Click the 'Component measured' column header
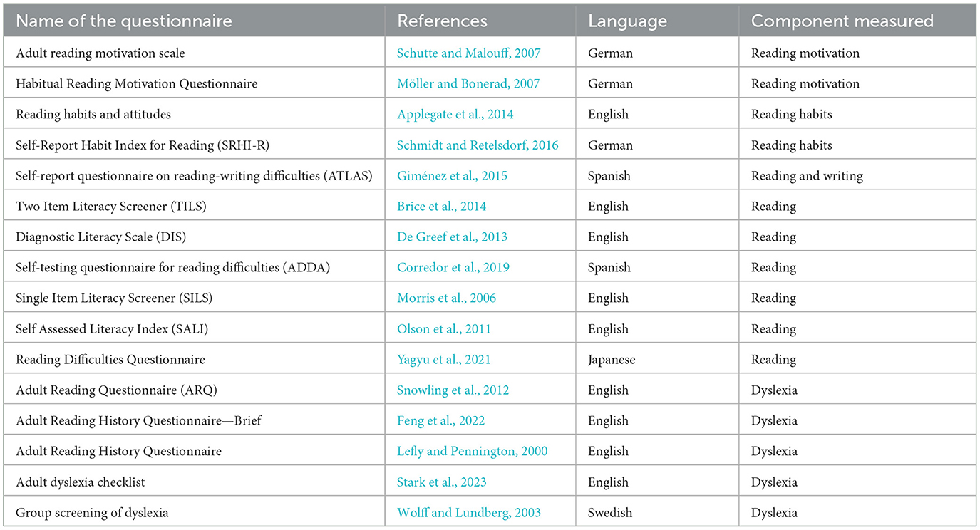The image size is (980, 530). coord(857,21)
